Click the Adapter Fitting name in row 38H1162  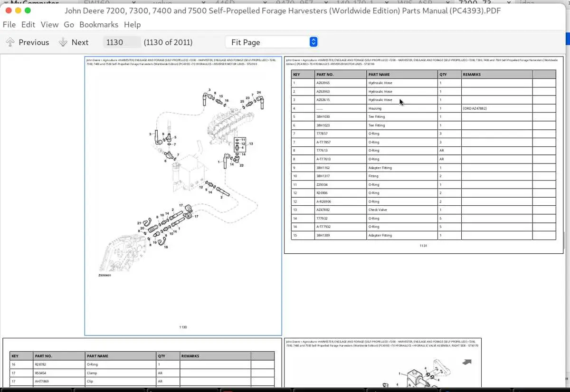click(x=380, y=168)
